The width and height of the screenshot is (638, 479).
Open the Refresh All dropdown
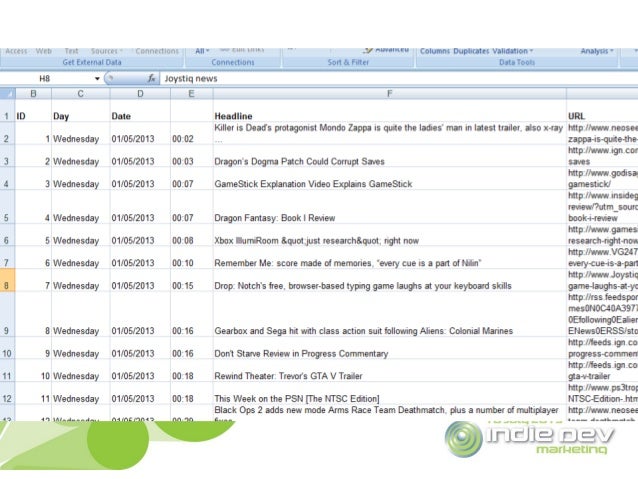pos(202,51)
